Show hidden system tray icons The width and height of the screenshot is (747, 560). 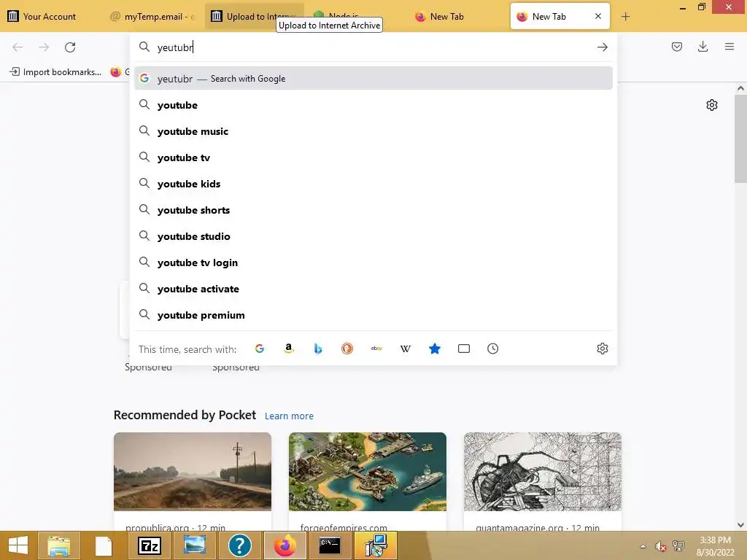[643, 546]
